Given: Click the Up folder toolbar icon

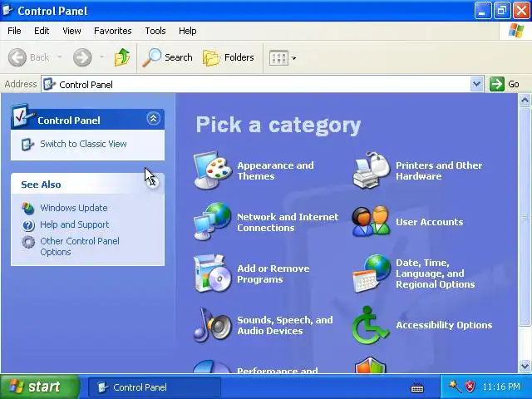Looking at the screenshot, I should 122,57.
